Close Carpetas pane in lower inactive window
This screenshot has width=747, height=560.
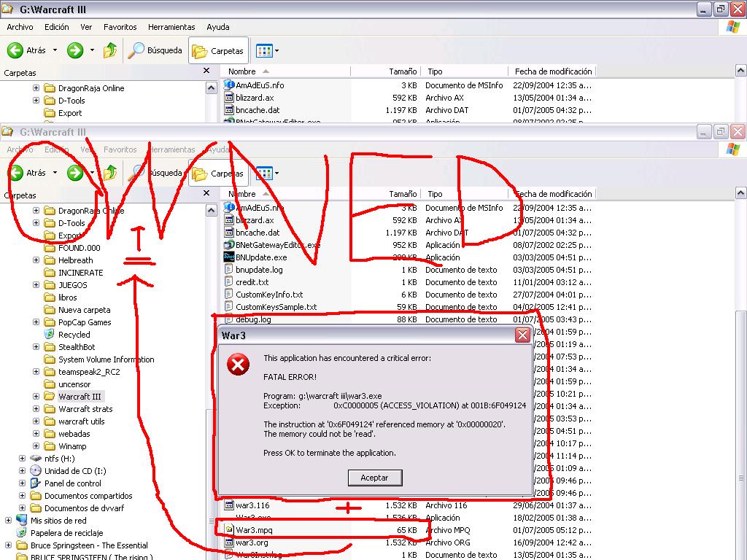pos(206,192)
